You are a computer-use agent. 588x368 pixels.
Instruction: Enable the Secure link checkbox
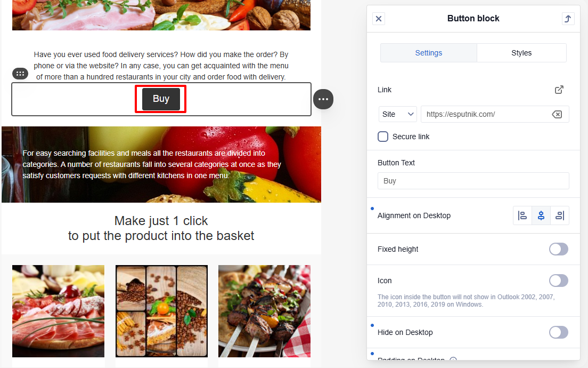[x=383, y=137]
